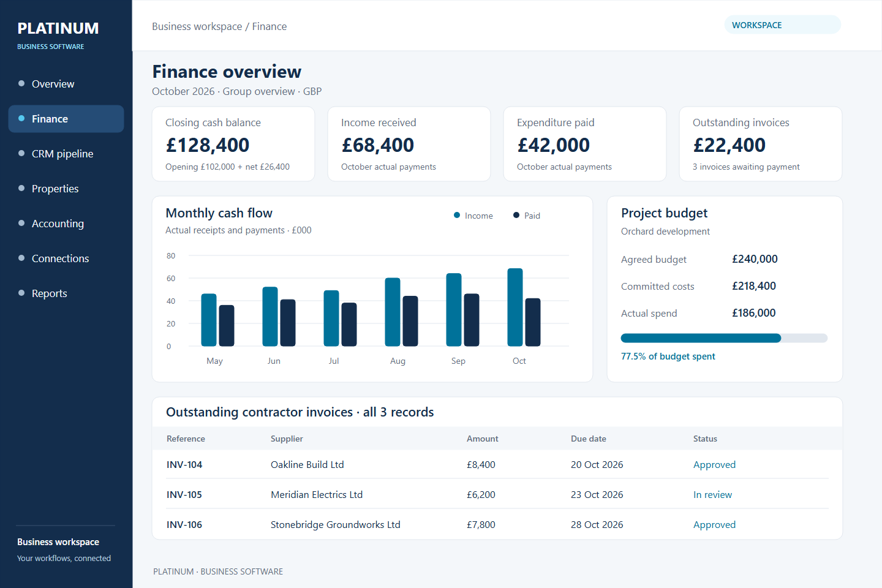
Task: Select invoice reference INV-105
Action: point(184,495)
